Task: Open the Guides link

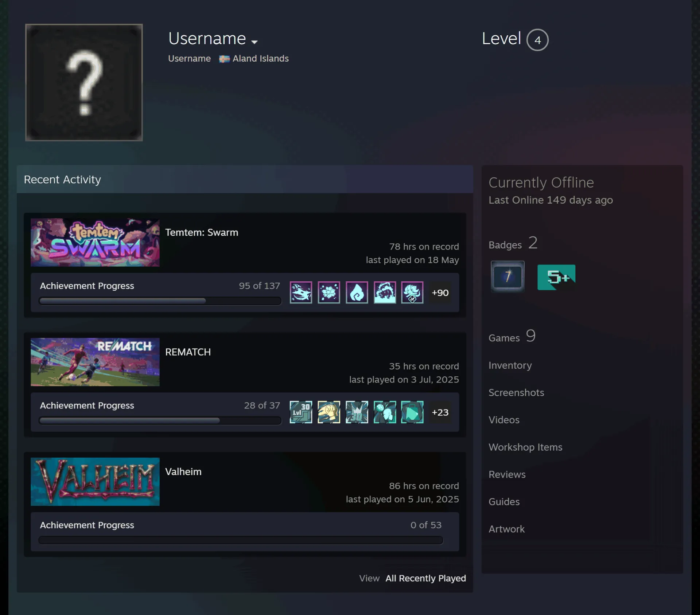Action: [504, 502]
